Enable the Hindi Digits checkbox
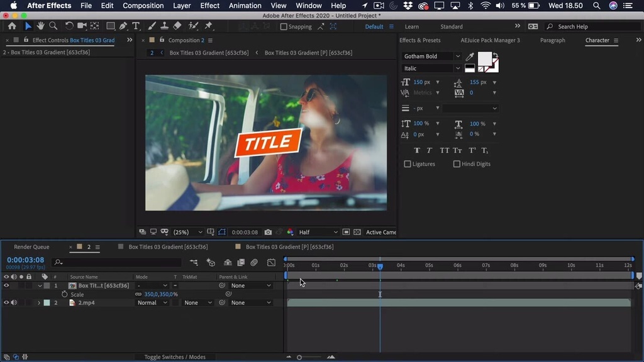Image resolution: width=644 pixels, height=362 pixels. 457,164
